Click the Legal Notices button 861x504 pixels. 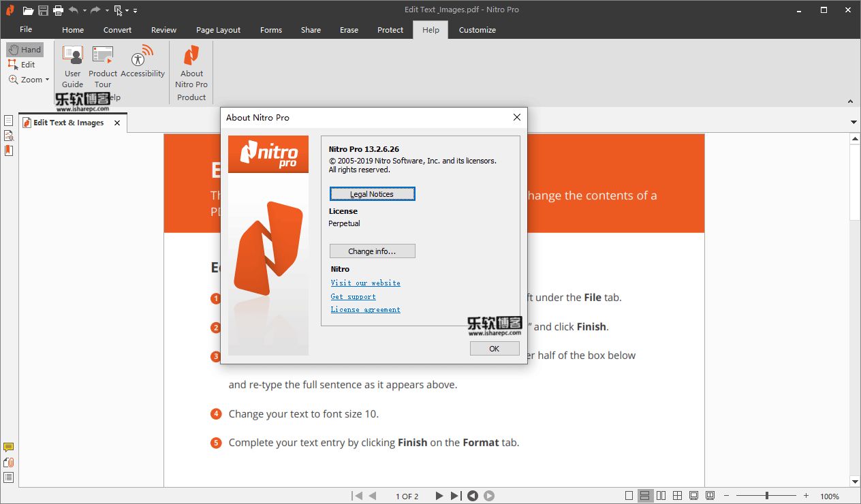(372, 194)
